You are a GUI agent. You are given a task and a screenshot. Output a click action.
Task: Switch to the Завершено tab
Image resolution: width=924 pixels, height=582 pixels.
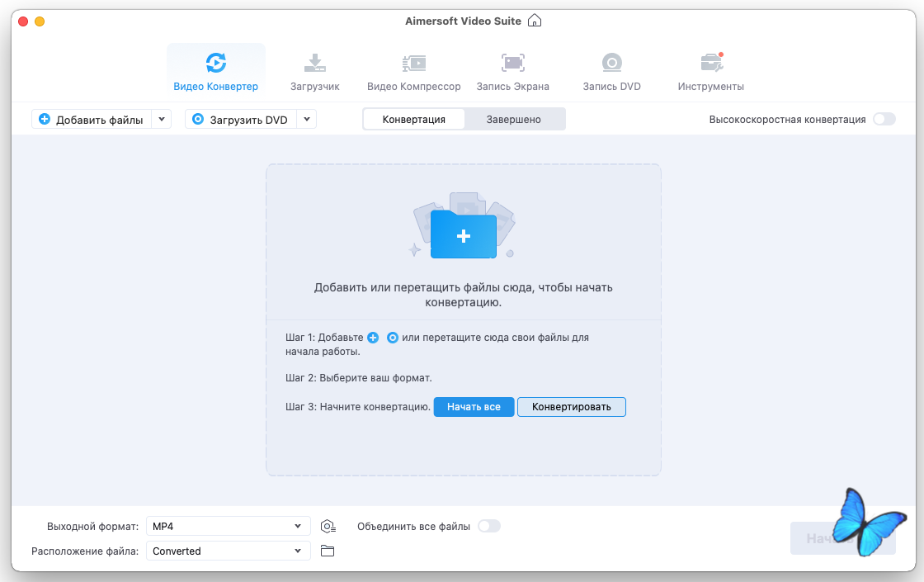[x=513, y=120]
